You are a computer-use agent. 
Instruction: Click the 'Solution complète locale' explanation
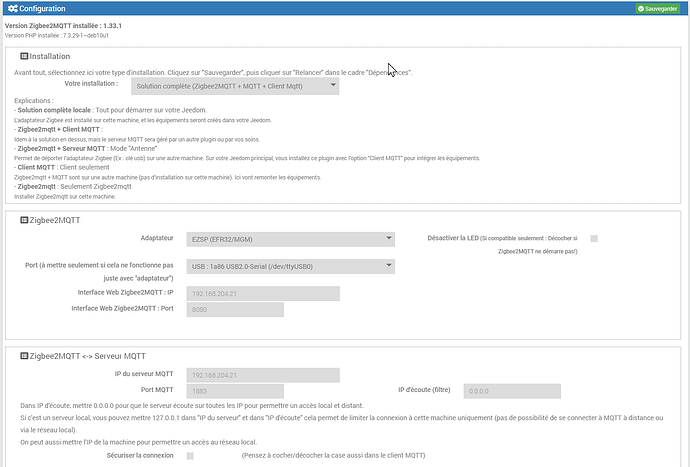[x=110, y=110]
